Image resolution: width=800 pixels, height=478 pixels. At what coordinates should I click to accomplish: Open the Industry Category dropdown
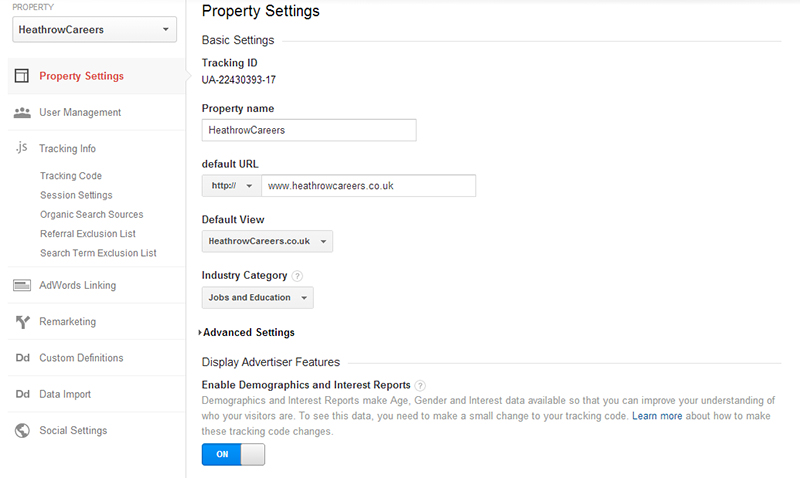click(257, 298)
